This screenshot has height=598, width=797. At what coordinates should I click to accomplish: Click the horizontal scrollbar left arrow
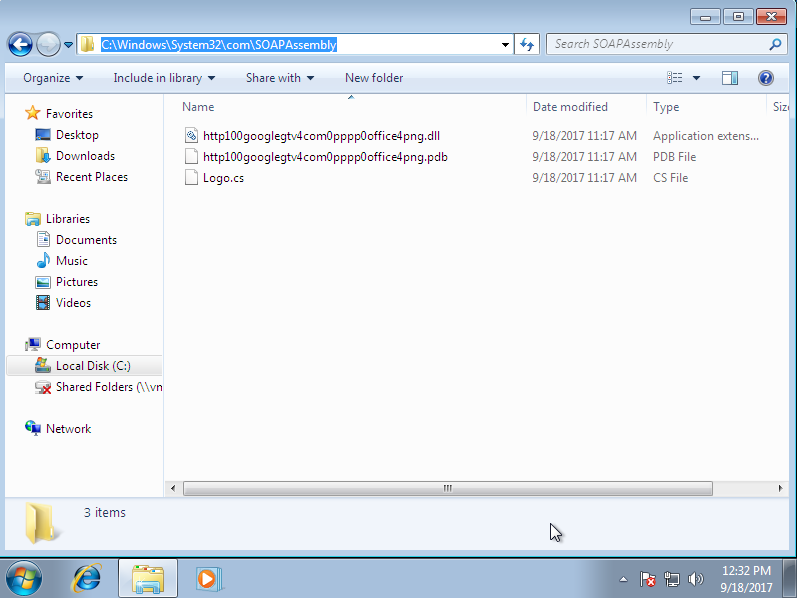(173, 488)
